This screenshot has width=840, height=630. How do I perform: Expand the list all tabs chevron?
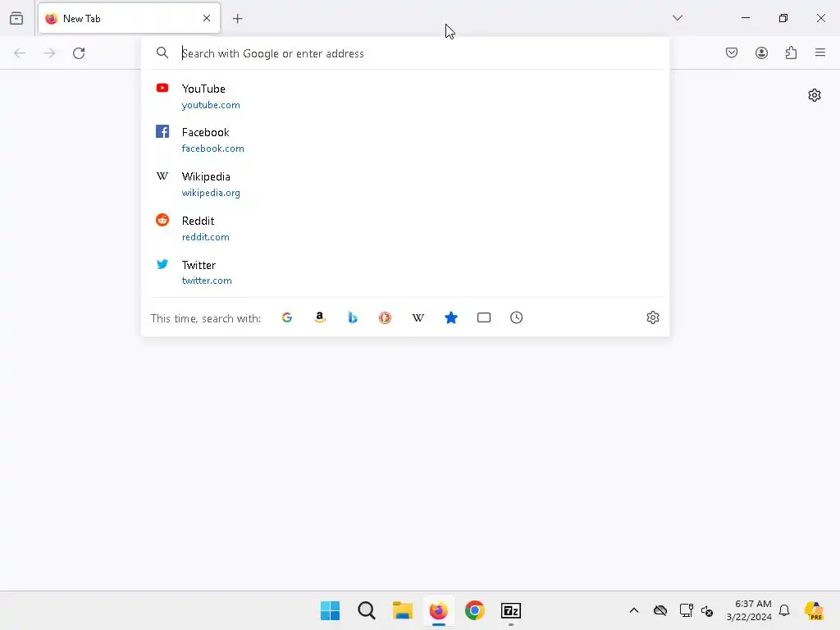click(x=677, y=18)
